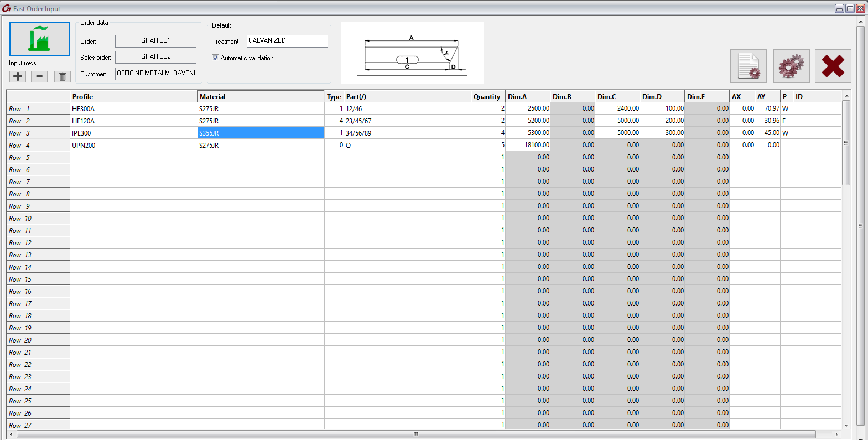Viewport: 868px width, 440px height.
Task: Select the Row 1 header
Action: coord(38,109)
